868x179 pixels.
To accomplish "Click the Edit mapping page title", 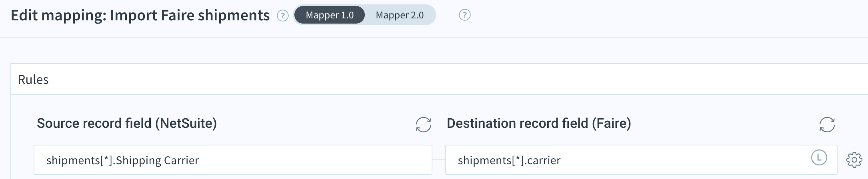I will tap(140, 16).
